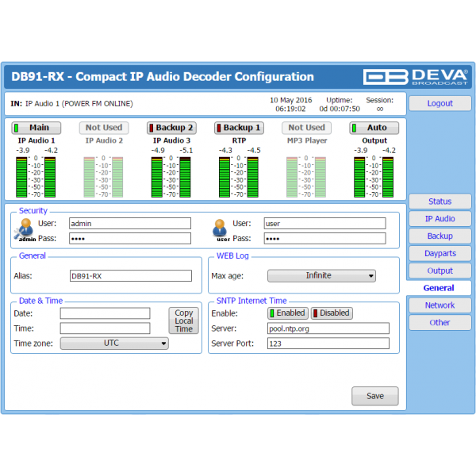This screenshot has width=476, height=476.
Task: Open the Time zone UTC dropdown
Action: pyautogui.click(x=114, y=344)
